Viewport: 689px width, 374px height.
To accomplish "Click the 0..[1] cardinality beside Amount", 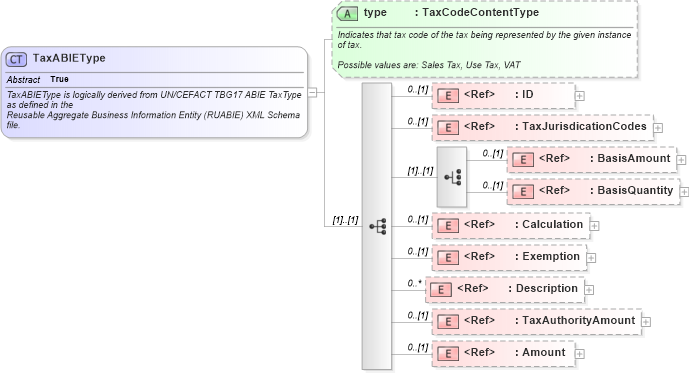I will coord(418,348).
